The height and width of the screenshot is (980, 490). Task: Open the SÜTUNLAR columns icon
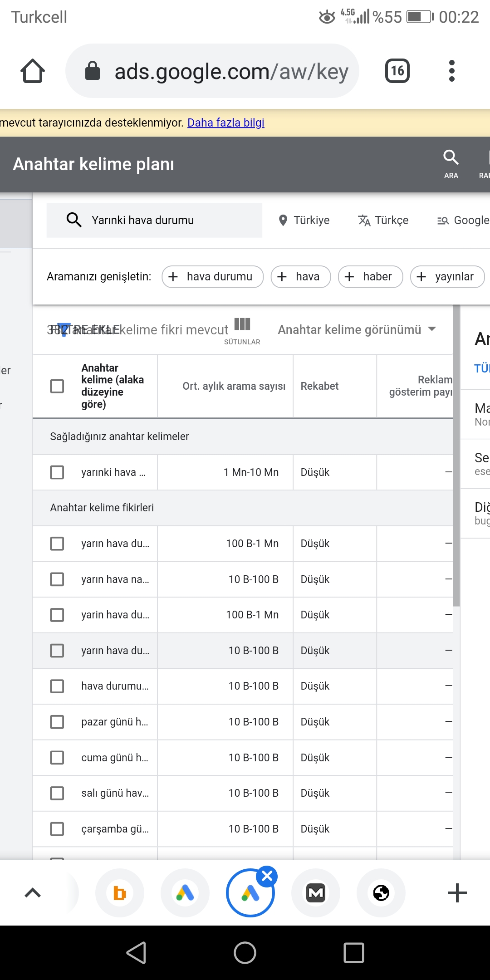(242, 330)
